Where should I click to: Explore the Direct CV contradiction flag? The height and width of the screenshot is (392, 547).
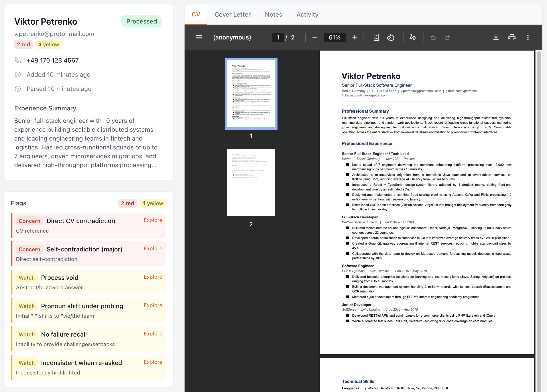point(153,220)
